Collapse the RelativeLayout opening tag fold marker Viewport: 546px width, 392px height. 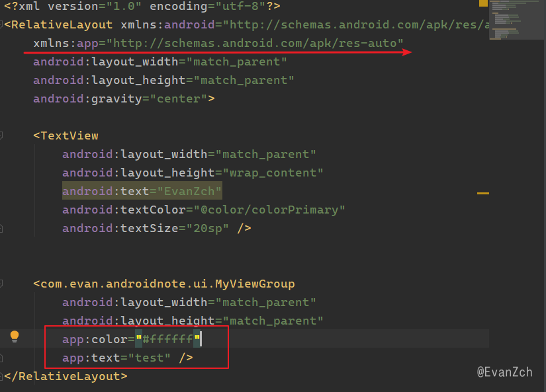[x=1, y=24]
